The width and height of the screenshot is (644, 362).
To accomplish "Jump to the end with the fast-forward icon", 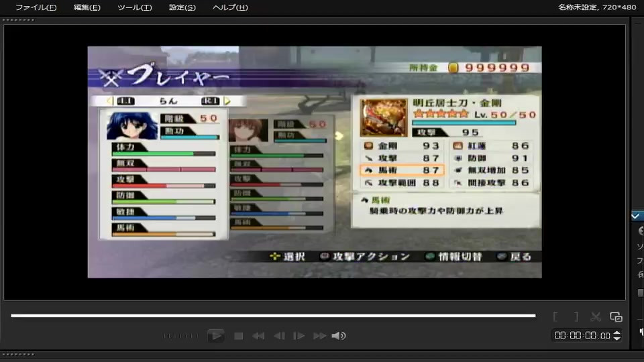I will 319,336.
